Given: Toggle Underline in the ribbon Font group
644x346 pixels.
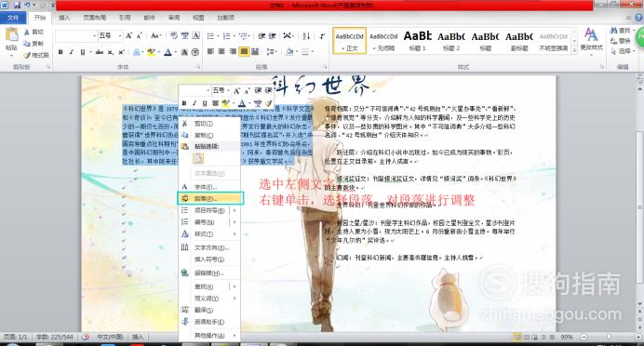Looking at the screenshot, I should [x=83, y=52].
